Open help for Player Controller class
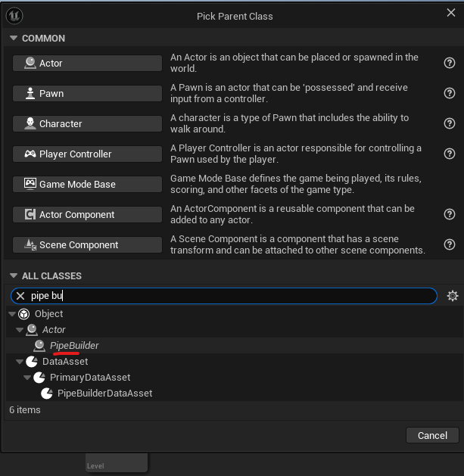The image size is (464, 476). 449,154
